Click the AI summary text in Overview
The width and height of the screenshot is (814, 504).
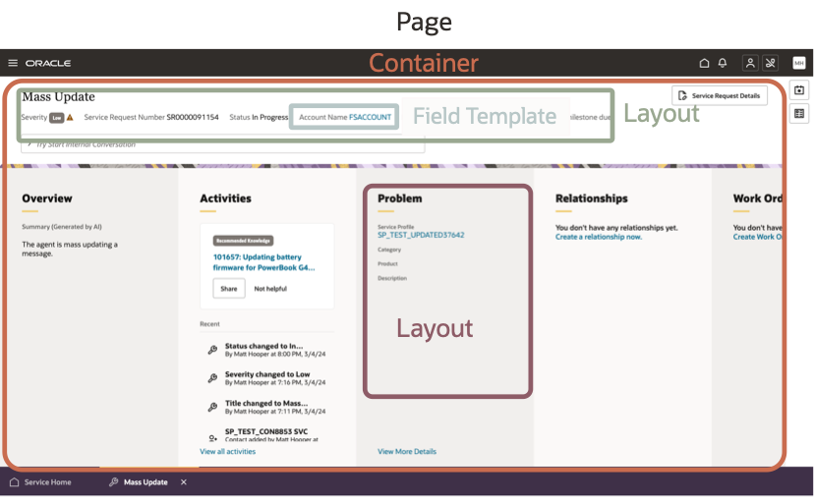70,250
